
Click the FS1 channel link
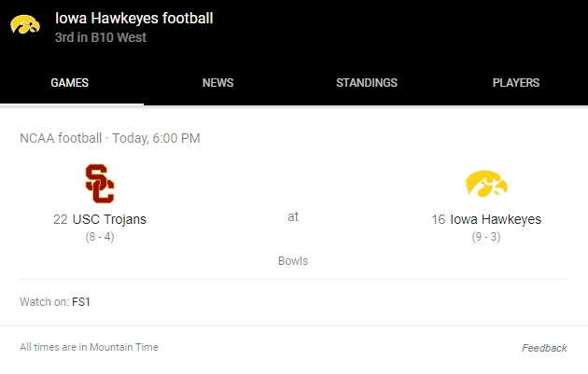(x=81, y=302)
